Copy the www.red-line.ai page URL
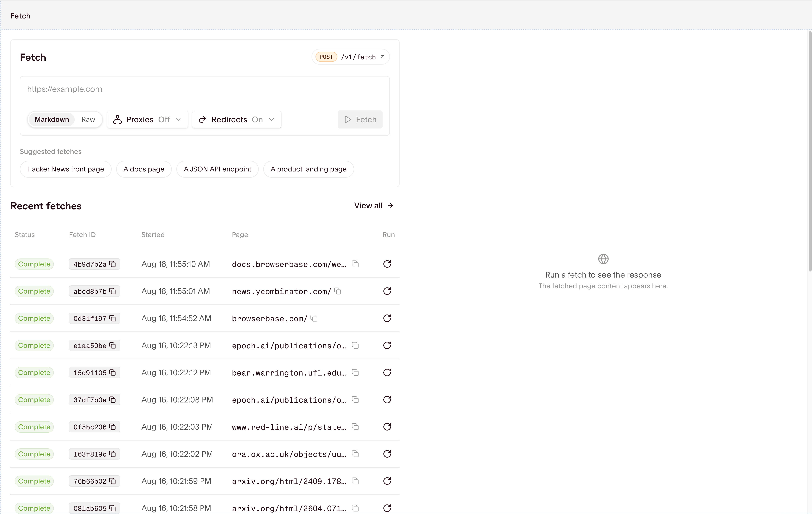The image size is (812, 514). pyautogui.click(x=355, y=427)
